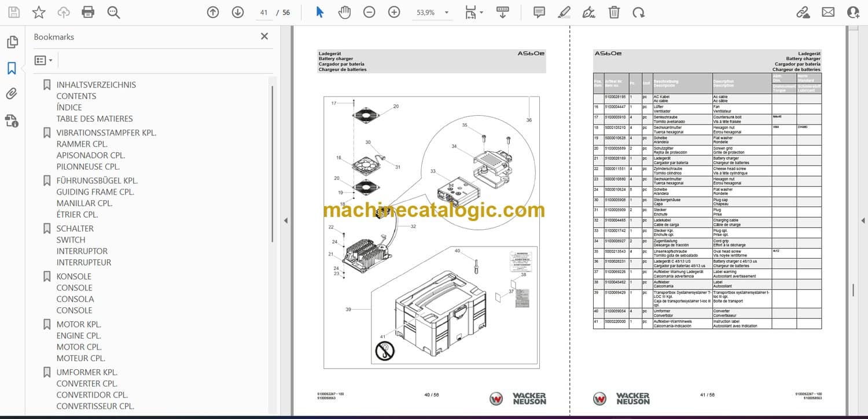Open the bookmarks options dropdown menu
The image size is (868, 419).
click(x=43, y=60)
